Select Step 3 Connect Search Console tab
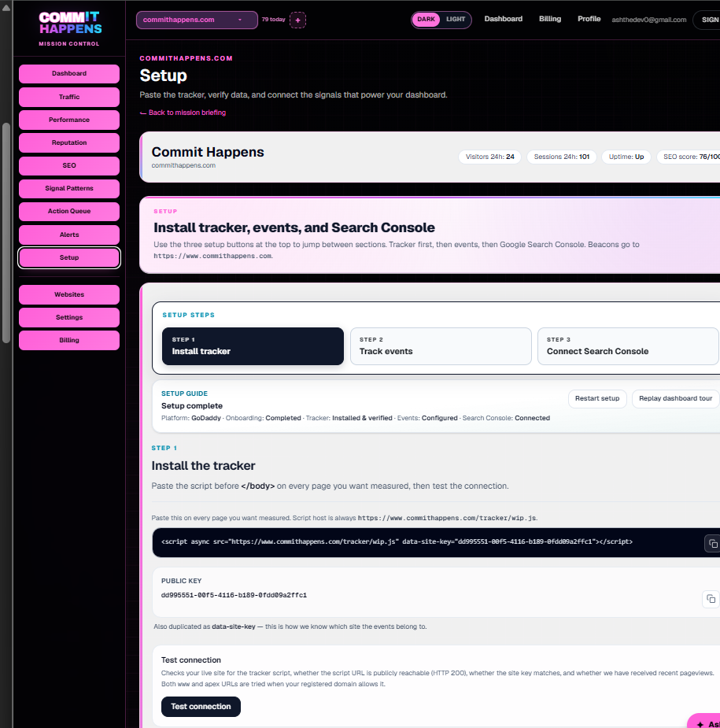720x728 pixels. (x=628, y=346)
